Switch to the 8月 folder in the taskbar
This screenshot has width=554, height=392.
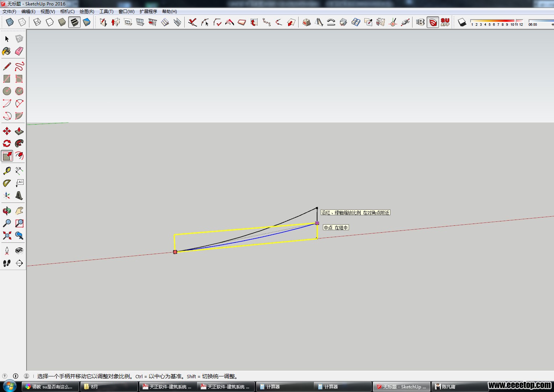point(108,387)
